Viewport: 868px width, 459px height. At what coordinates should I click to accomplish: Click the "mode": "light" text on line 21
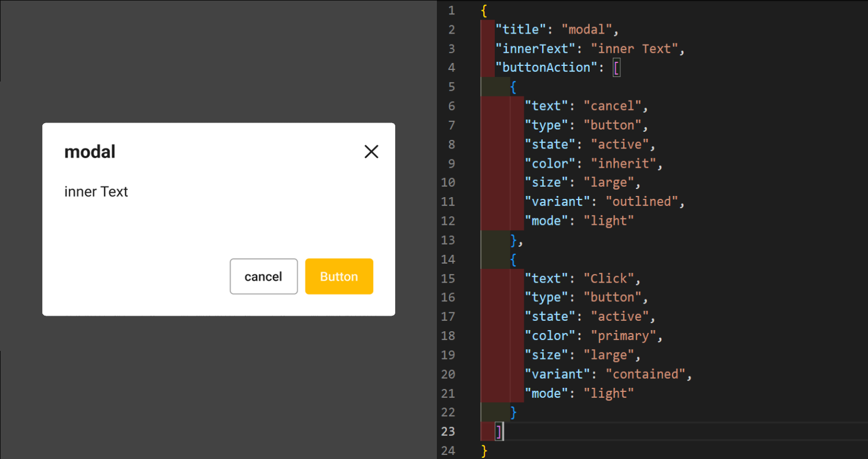coord(579,393)
